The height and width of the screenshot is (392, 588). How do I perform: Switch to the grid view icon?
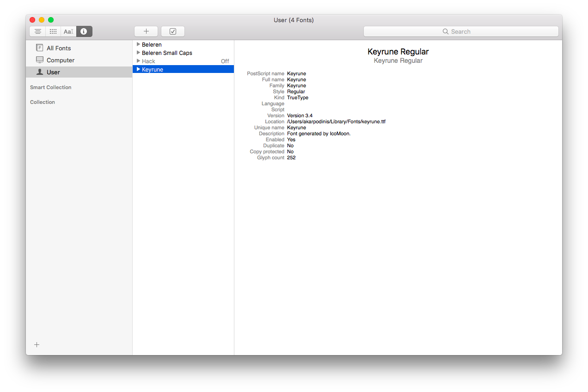[x=53, y=31]
